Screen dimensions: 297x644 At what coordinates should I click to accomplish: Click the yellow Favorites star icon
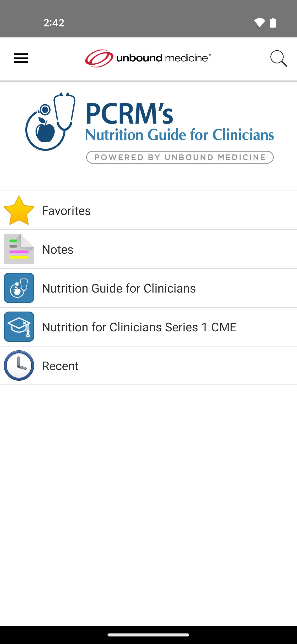tap(19, 211)
